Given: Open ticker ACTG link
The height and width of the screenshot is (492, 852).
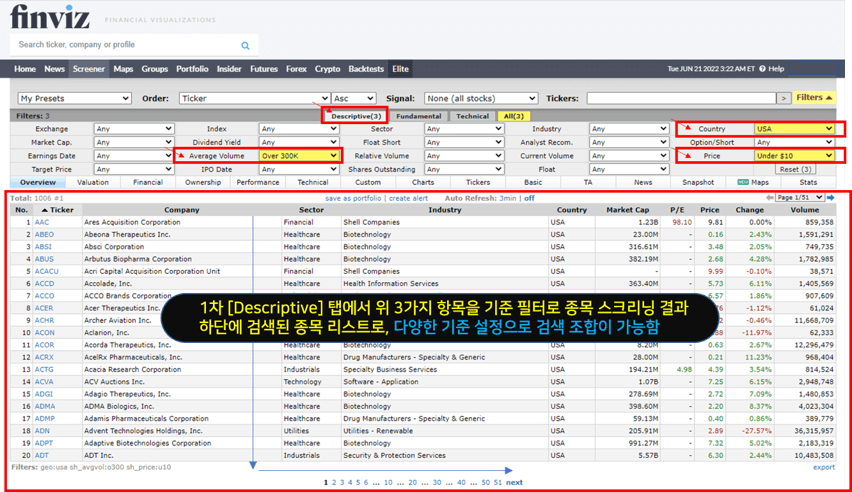Looking at the screenshot, I should (x=44, y=370).
